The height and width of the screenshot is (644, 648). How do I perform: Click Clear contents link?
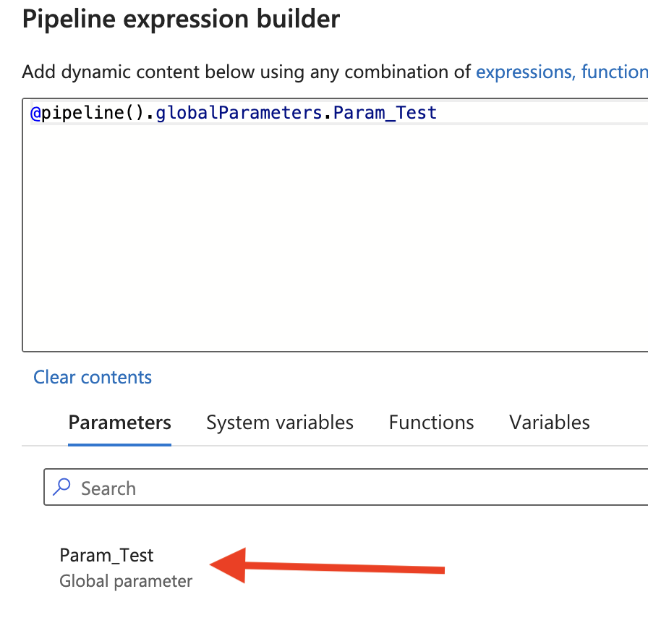coord(93,377)
